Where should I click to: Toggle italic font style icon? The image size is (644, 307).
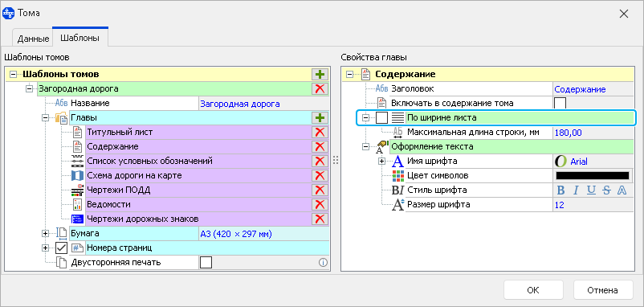576,190
